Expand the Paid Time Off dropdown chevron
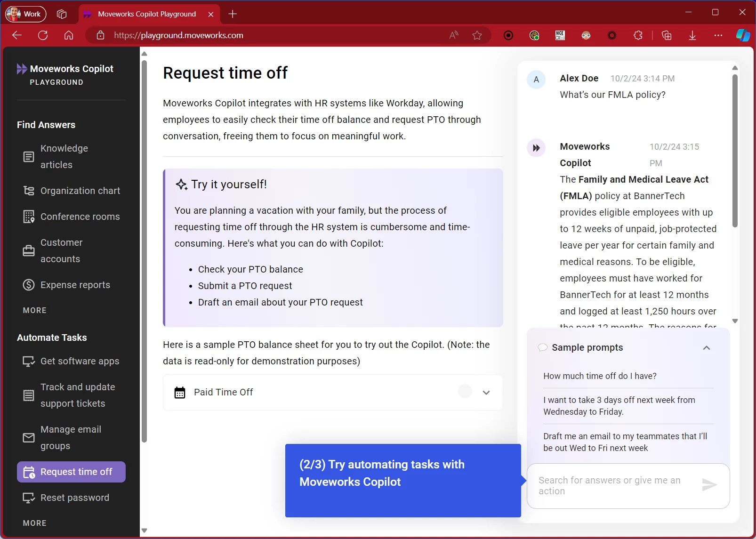Image resolution: width=756 pixels, height=539 pixels. [486, 393]
